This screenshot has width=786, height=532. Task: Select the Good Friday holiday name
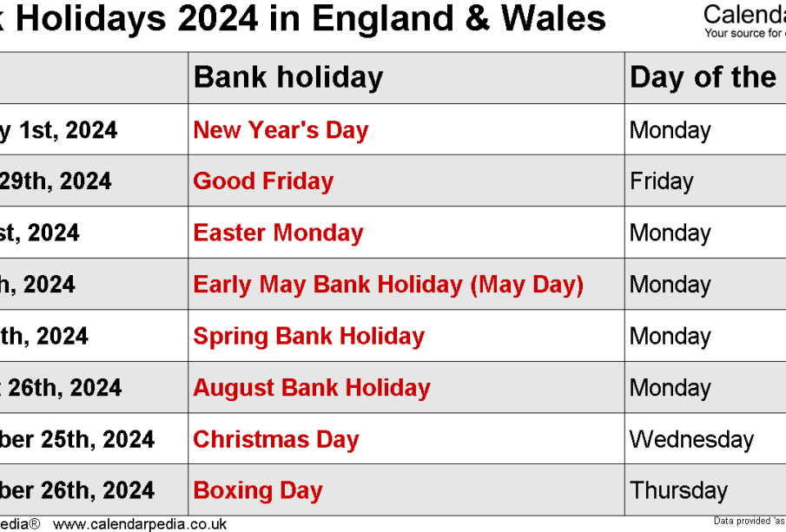coord(263,181)
